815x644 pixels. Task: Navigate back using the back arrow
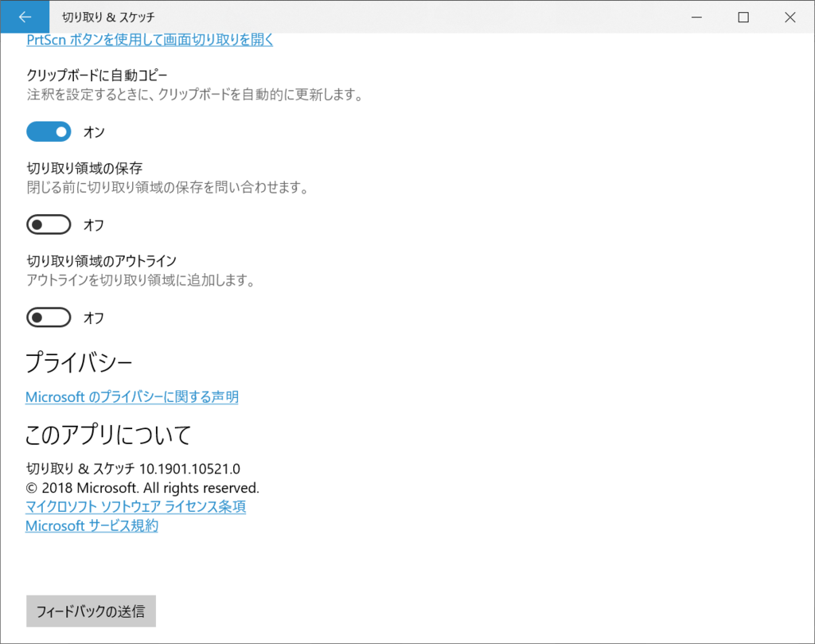24,16
